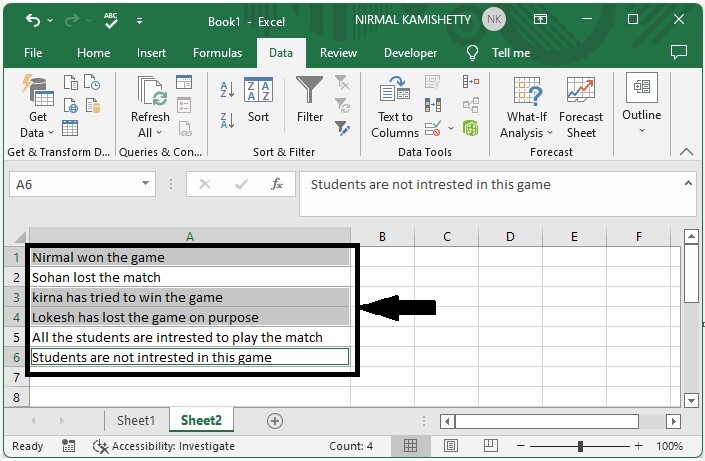This screenshot has width=705, height=461.
Task: Open Name Box dropdown
Action: (x=145, y=183)
